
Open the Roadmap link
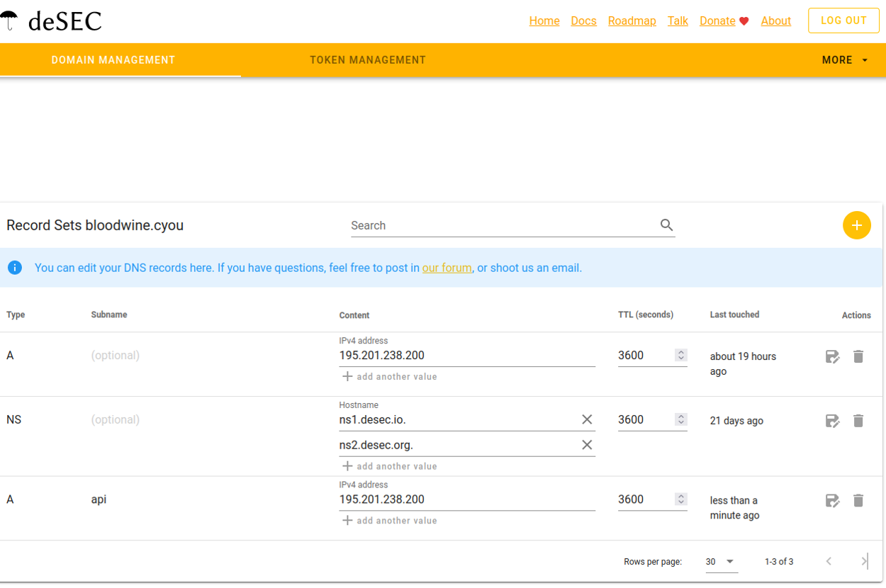click(x=632, y=21)
